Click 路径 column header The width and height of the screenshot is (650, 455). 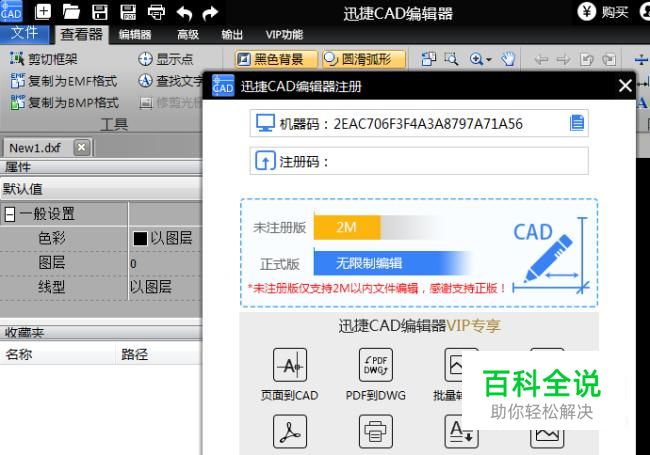(x=134, y=354)
